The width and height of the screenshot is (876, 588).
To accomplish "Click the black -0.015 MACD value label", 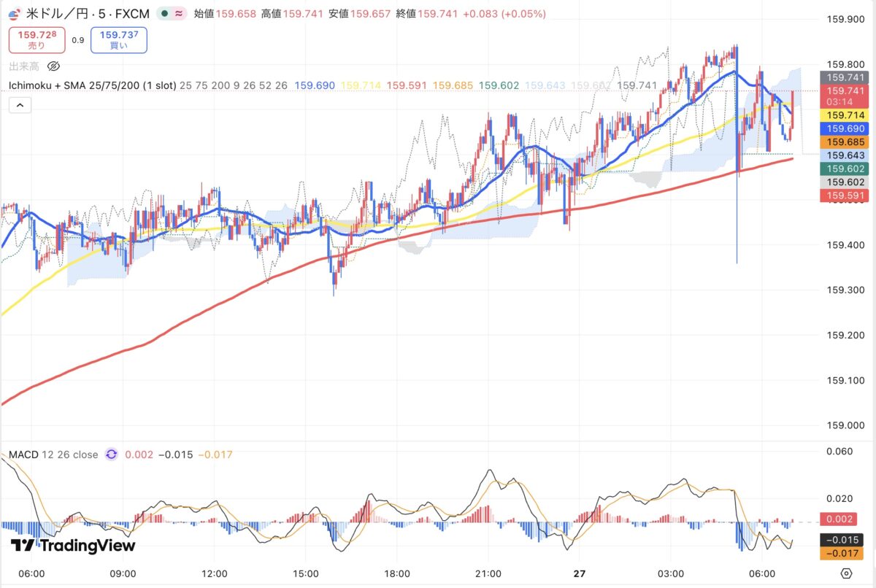I will point(842,541).
